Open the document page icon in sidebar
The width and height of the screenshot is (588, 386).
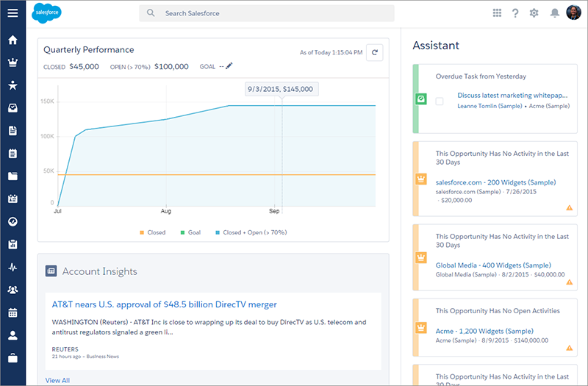point(12,131)
